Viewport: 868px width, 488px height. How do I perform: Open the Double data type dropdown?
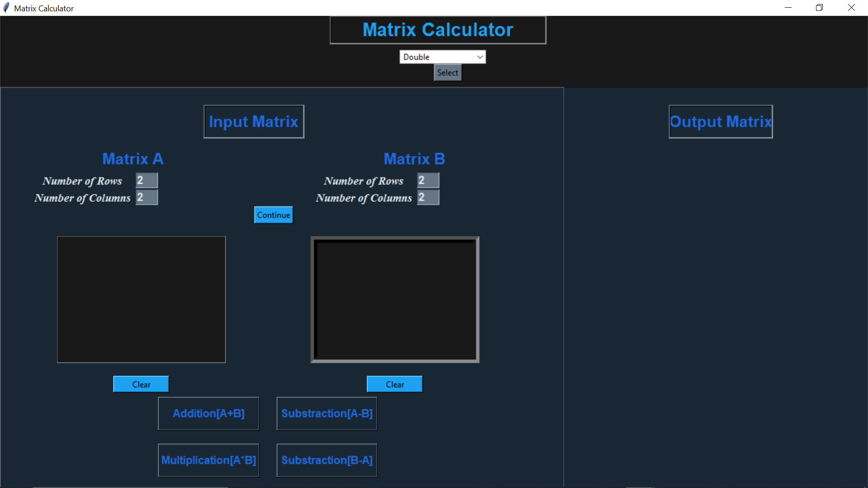click(x=442, y=56)
